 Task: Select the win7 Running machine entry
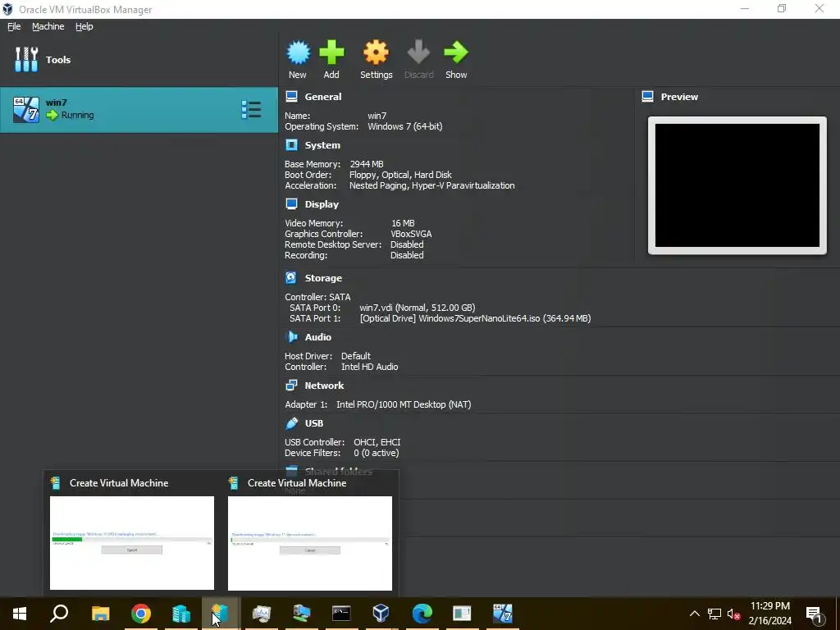[139, 110]
